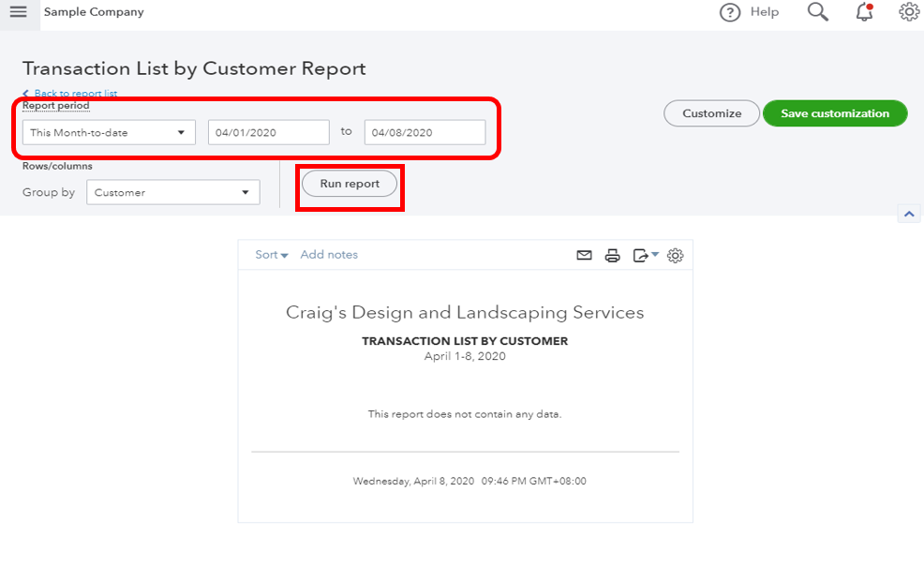
Task: Click the 04/01/2020 start date field
Action: coord(268,132)
